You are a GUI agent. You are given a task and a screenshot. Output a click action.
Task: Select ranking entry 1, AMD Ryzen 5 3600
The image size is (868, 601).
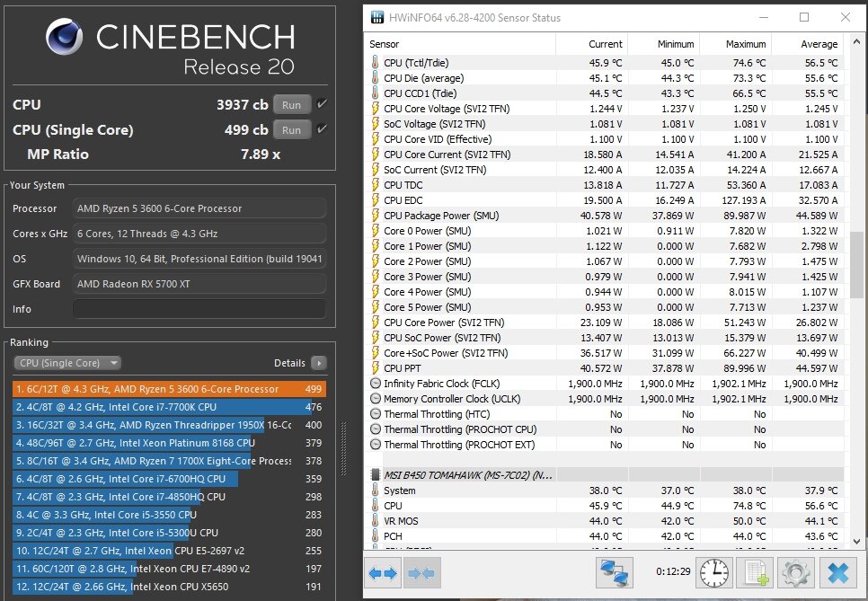click(x=170, y=389)
